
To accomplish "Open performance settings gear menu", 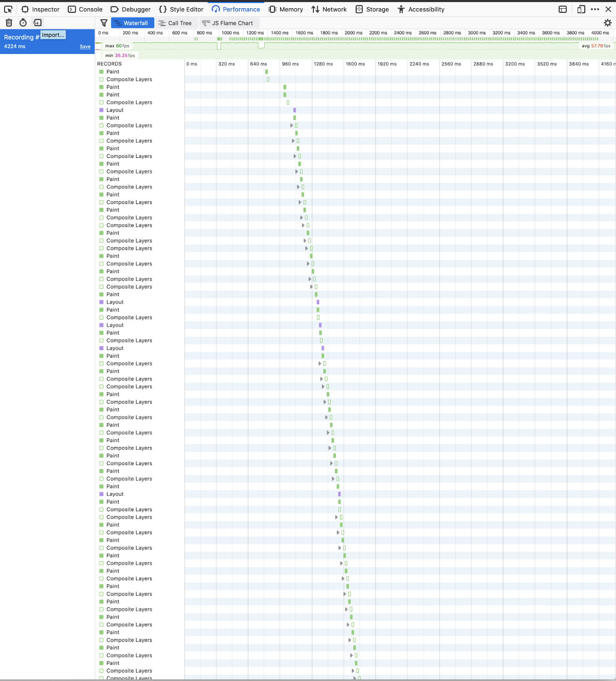I will tap(607, 23).
